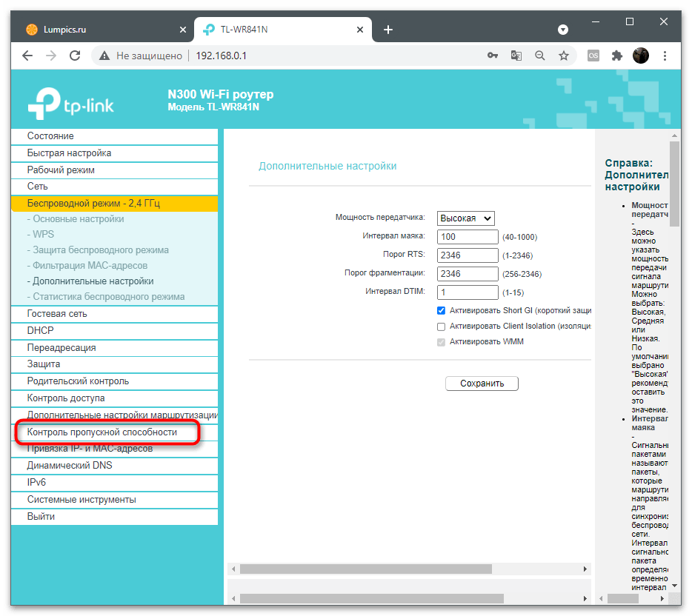
Task: Click the not-secure warning triangle icon
Action: 104,56
